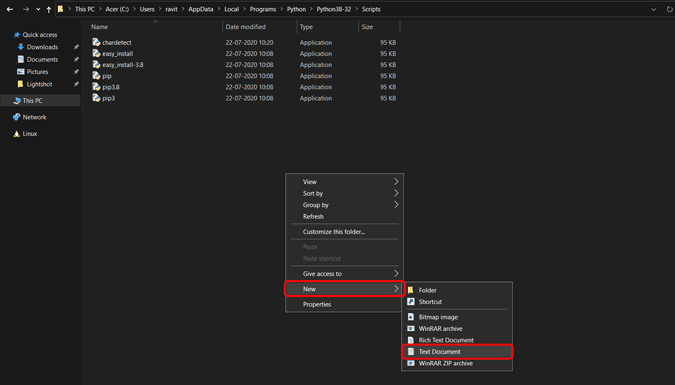Navigate to Programs in address breadcrumb
The height and width of the screenshot is (385, 675).
click(263, 9)
